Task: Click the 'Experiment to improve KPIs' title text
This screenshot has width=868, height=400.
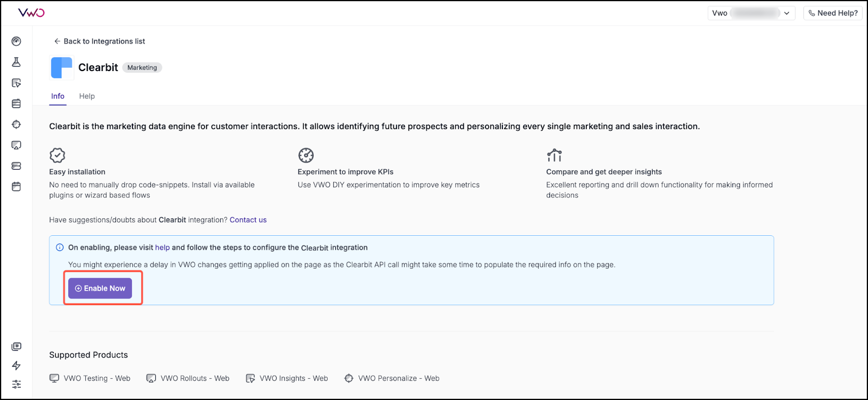Action: click(x=346, y=172)
